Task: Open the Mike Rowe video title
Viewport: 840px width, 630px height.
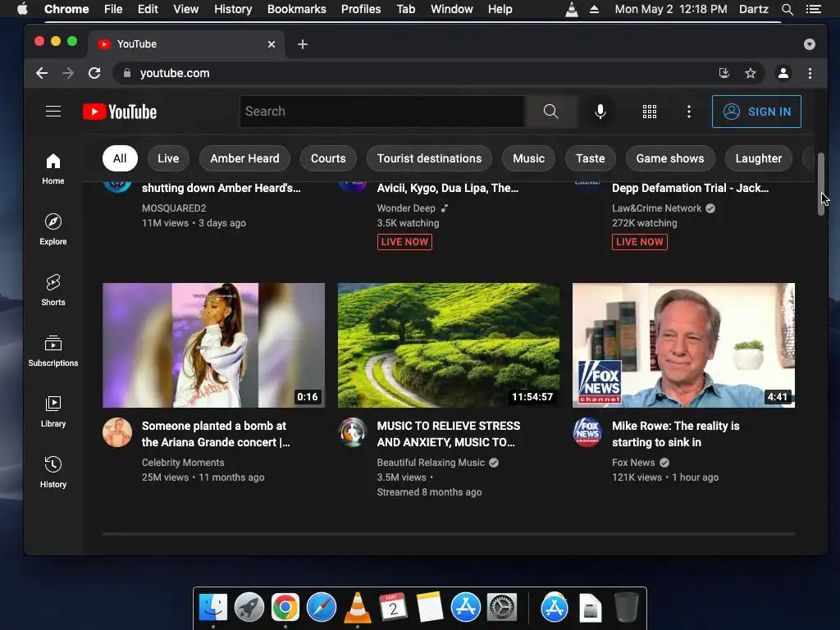Action: point(676,434)
